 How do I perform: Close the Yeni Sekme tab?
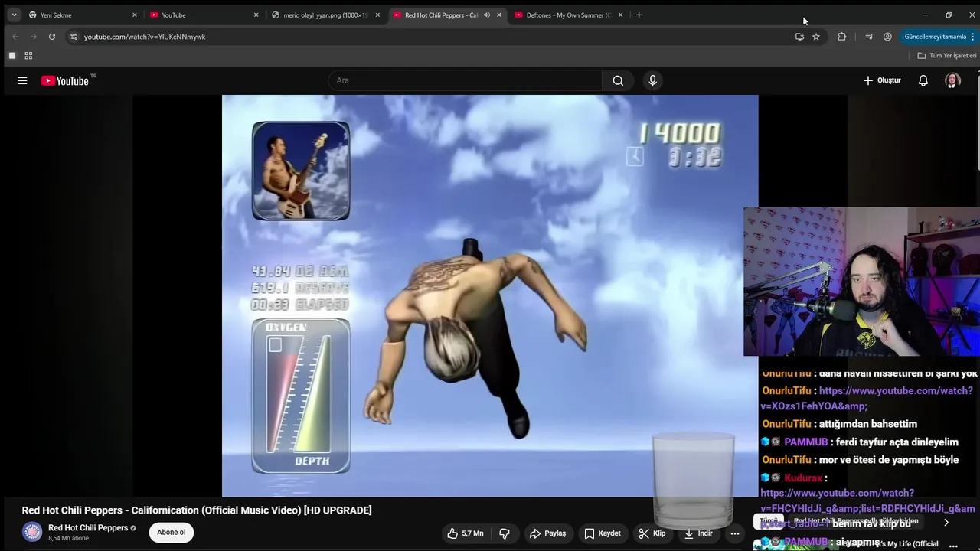click(x=134, y=15)
